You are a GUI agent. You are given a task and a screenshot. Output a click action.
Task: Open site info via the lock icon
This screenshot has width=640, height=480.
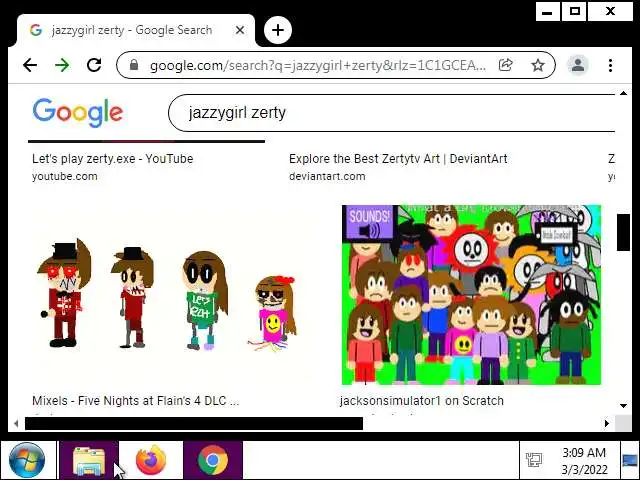pyautogui.click(x=133, y=65)
